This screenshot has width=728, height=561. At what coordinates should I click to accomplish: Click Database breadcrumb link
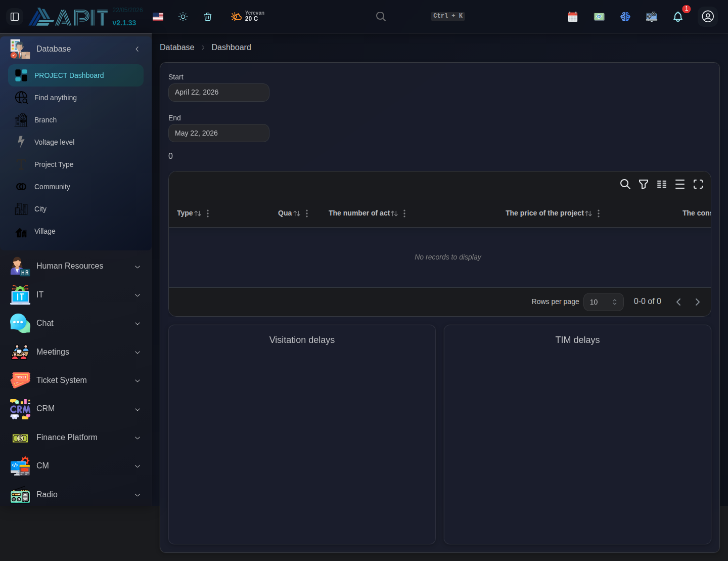click(x=177, y=47)
